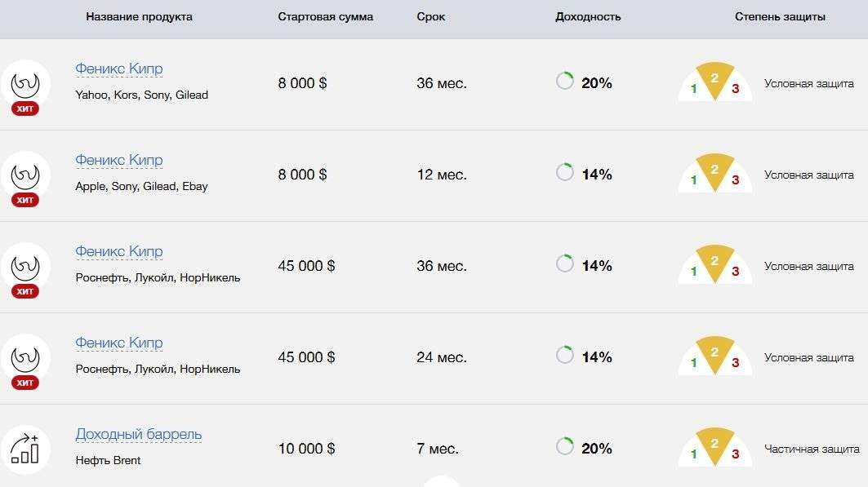
Task: Click the protection gauge in the 45 000 $, 24 мес. row
Action: pos(714,356)
